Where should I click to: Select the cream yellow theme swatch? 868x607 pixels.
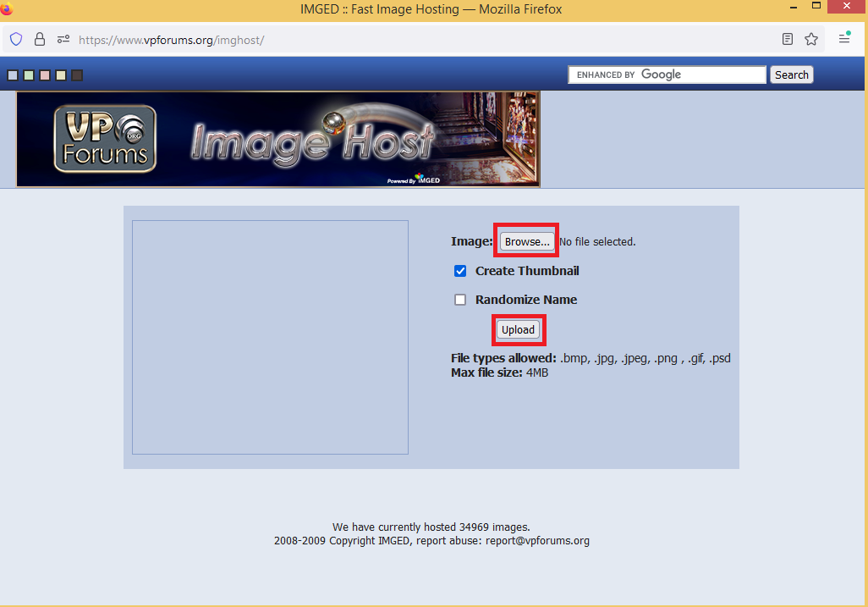tap(61, 75)
